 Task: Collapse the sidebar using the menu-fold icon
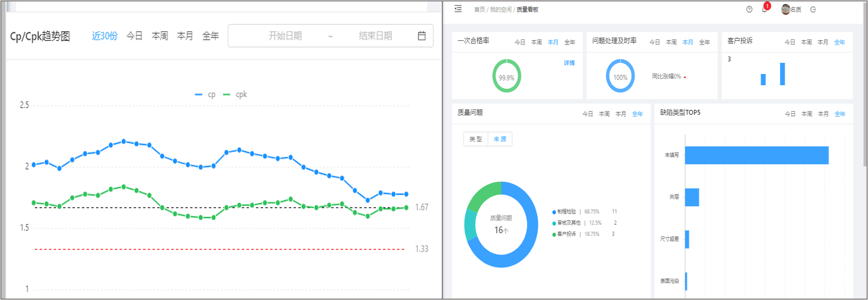(x=458, y=9)
